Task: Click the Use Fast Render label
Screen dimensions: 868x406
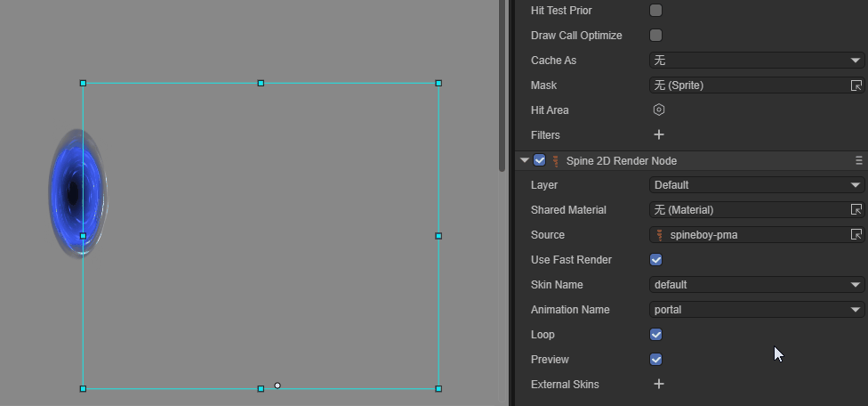Action: point(571,260)
